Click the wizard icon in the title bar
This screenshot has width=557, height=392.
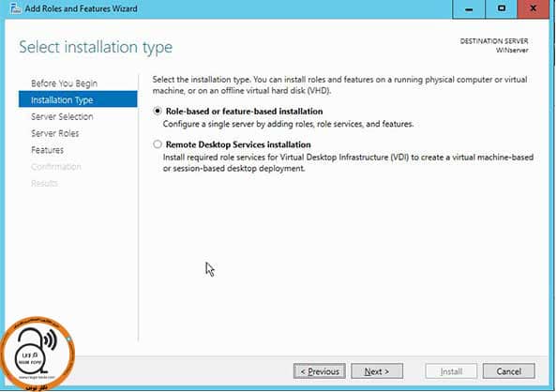click(x=16, y=8)
